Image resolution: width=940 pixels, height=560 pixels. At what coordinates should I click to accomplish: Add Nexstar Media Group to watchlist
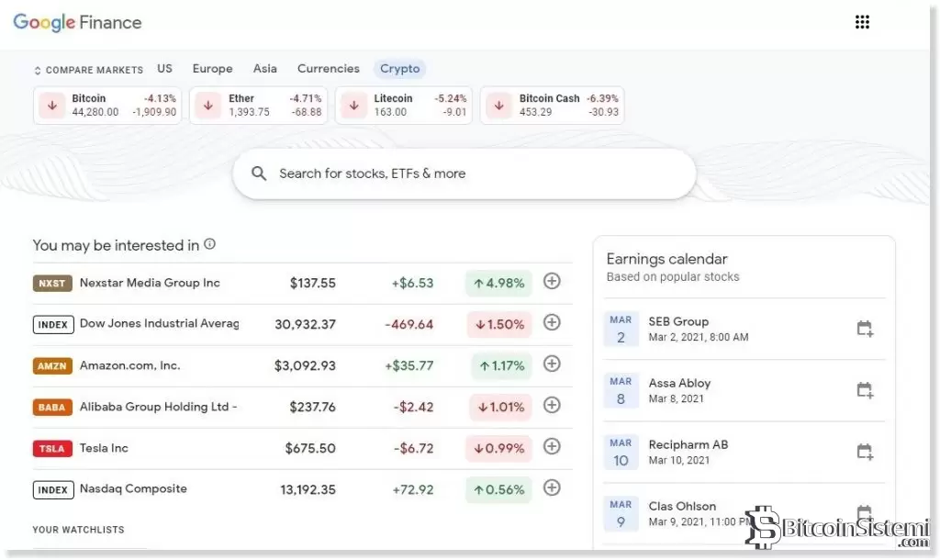pos(552,282)
